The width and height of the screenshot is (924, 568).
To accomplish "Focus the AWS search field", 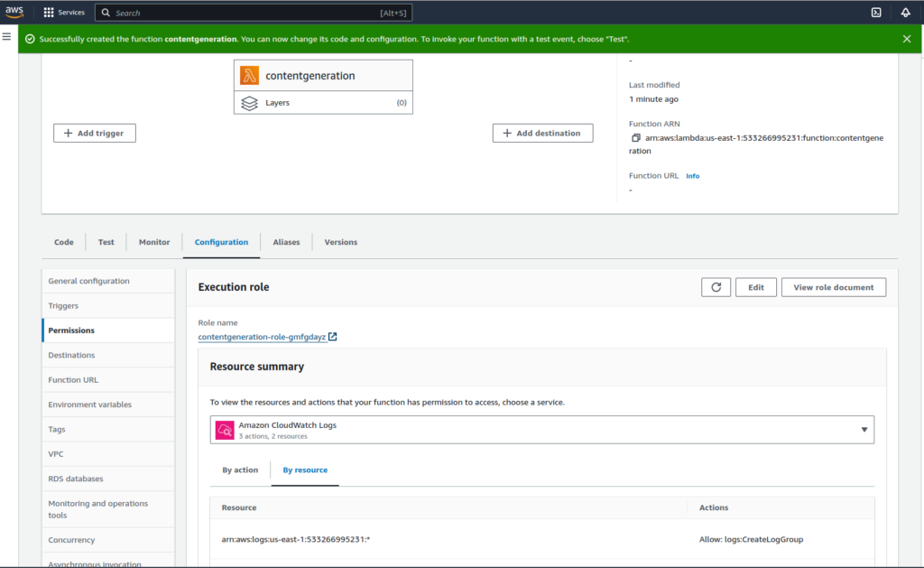I will click(254, 13).
